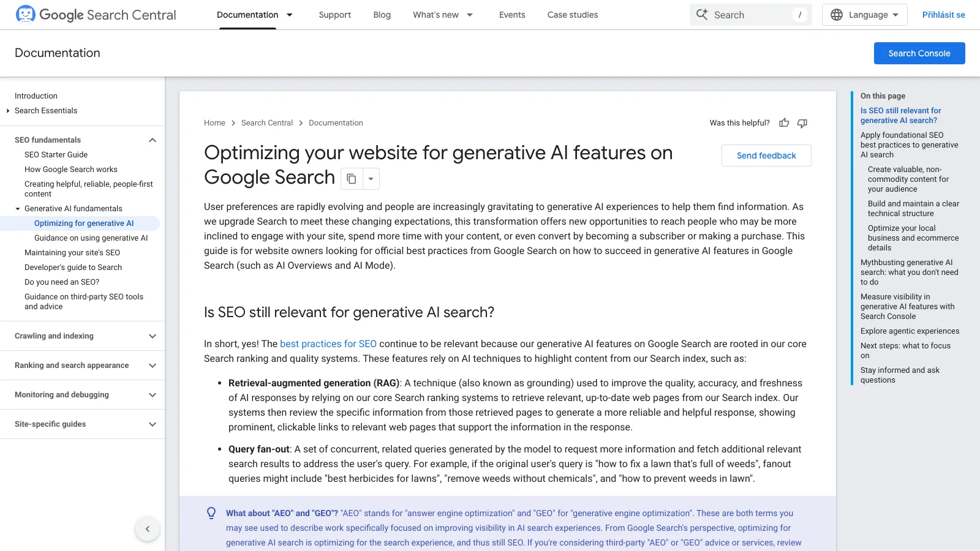This screenshot has height=551, width=980.
Task: Open SEO Starter Guide in sidebar
Action: [x=56, y=155]
